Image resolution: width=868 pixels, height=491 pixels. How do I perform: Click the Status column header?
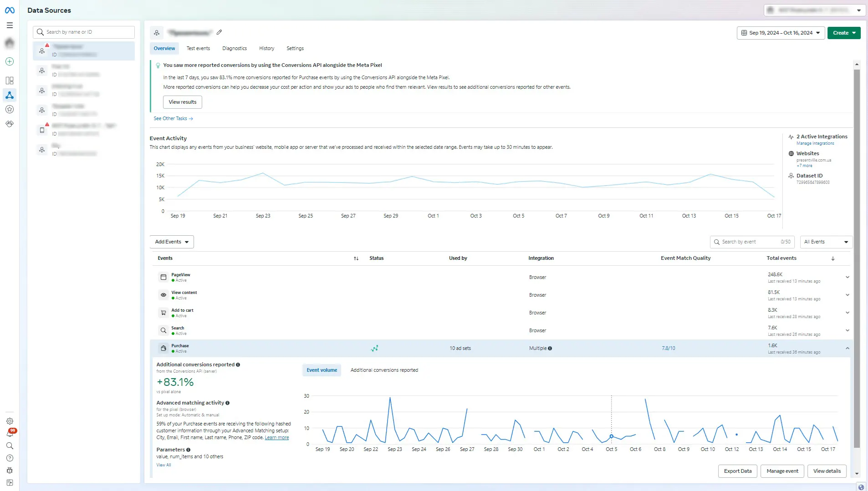point(376,258)
